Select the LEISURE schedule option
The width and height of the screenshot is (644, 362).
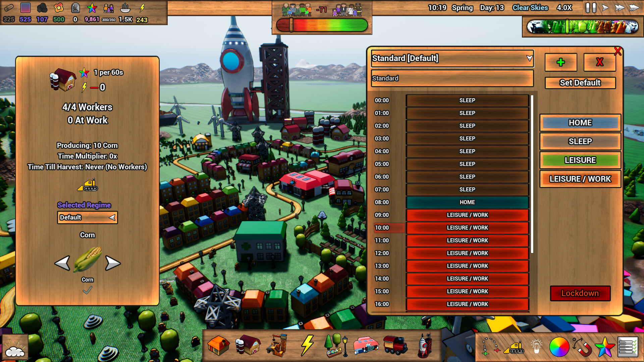click(x=580, y=160)
